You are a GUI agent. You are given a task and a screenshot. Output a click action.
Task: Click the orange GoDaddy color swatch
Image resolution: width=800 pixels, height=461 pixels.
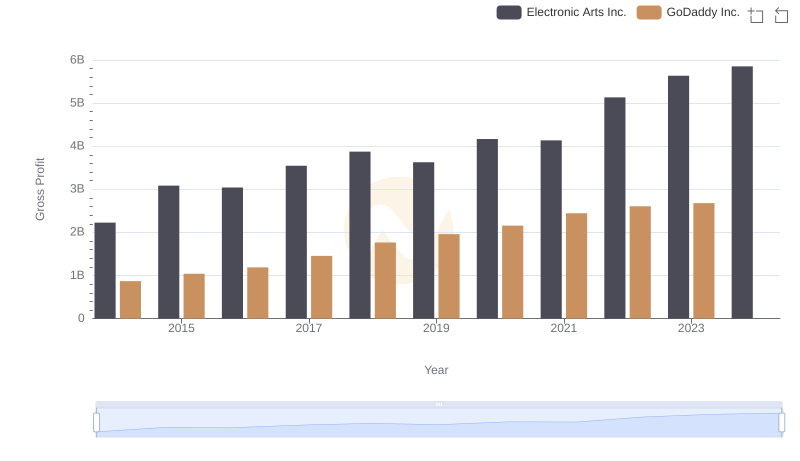(x=649, y=12)
